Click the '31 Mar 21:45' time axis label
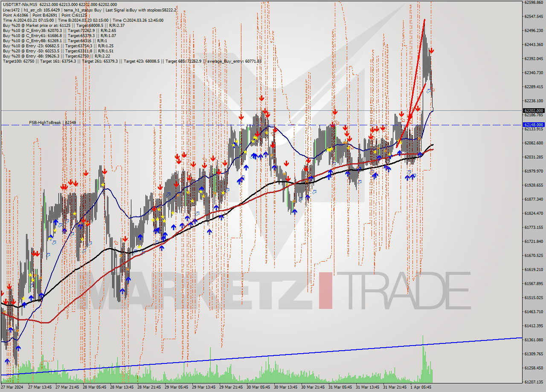 (395, 388)
